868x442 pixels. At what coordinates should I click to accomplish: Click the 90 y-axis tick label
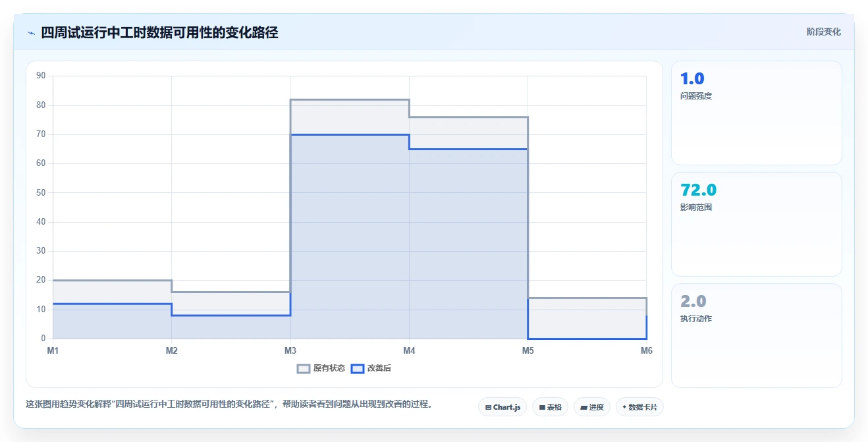[x=41, y=76]
